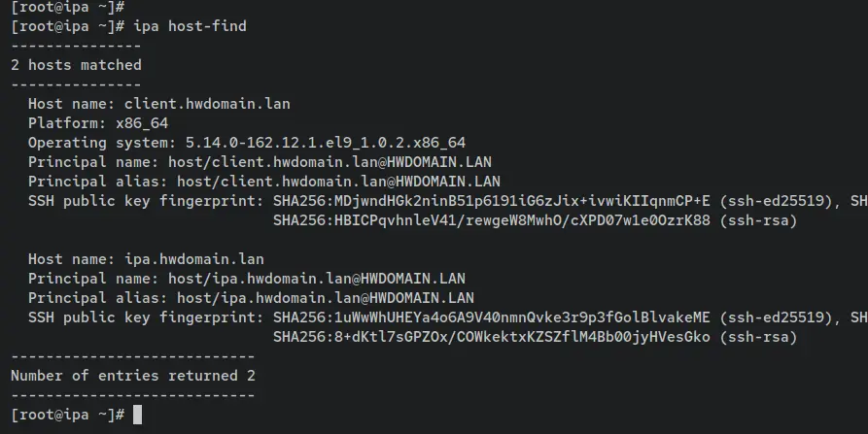Click the client principal alias value
Viewport: 868px width, 434px height.
(x=339, y=182)
